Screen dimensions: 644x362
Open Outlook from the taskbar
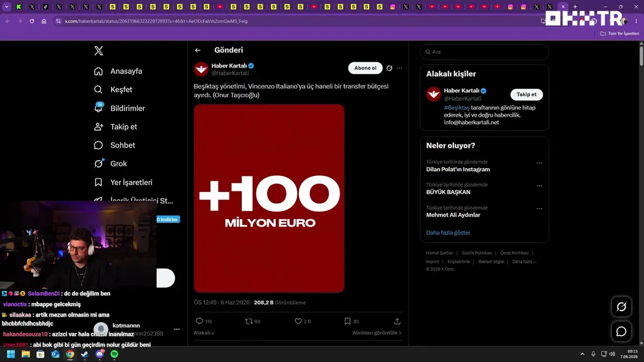[55, 354]
